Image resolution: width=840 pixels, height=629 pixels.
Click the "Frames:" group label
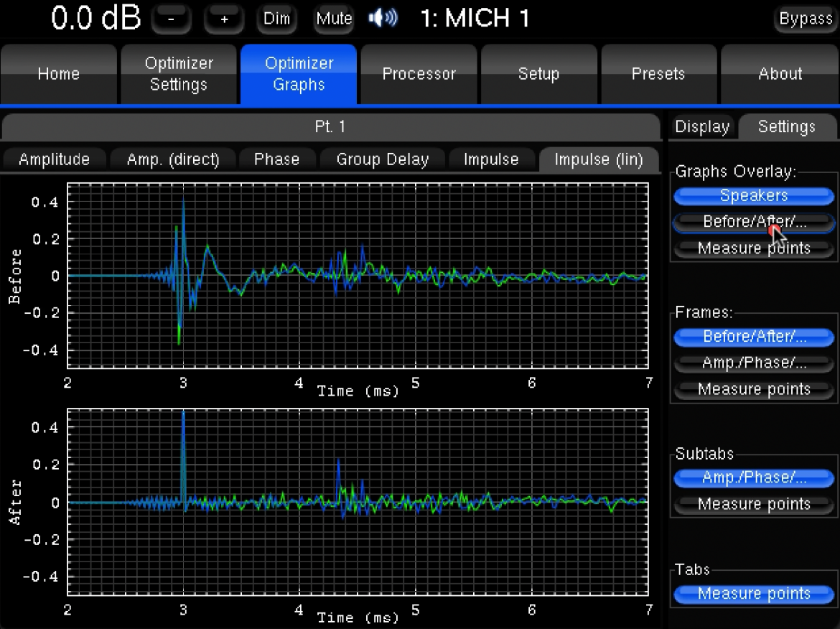coord(704,312)
